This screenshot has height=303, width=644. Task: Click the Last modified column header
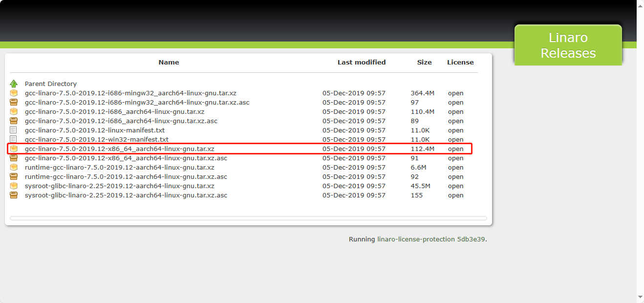point(362,62)
